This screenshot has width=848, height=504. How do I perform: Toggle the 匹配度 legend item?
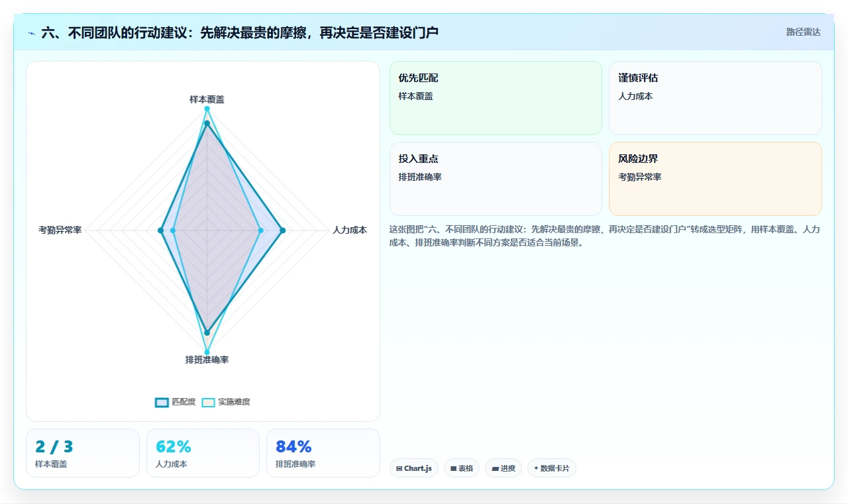[x=176, y=402]
